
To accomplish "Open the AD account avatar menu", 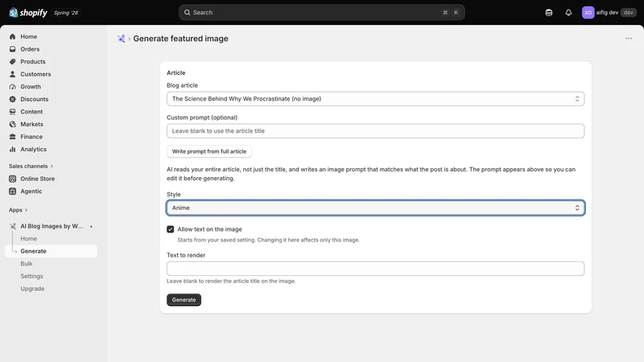I will coord(588,13).
